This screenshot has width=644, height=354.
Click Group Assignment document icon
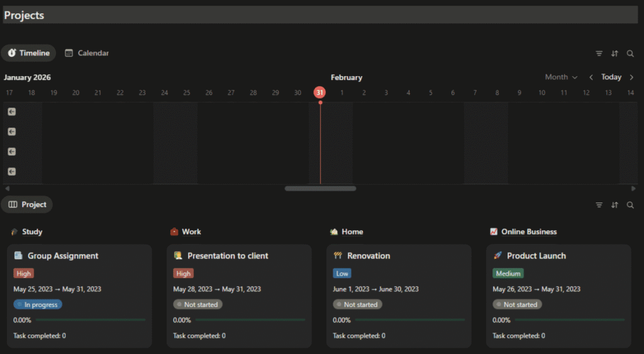pos(18,255)
